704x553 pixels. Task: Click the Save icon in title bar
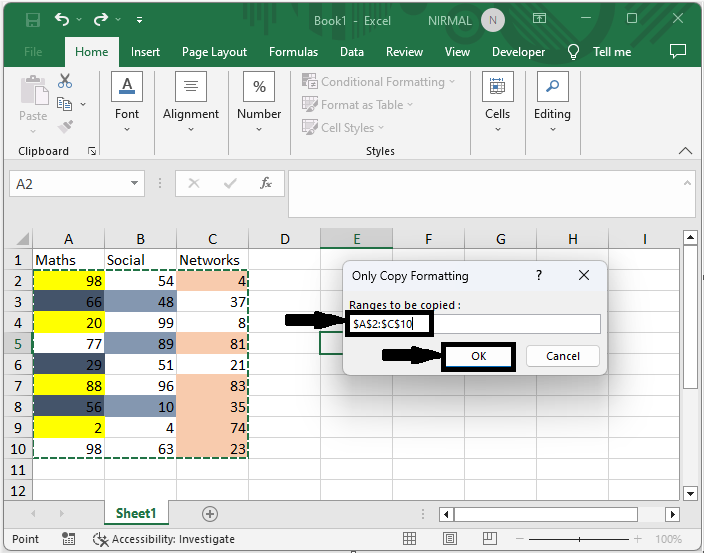coord(33,20)
